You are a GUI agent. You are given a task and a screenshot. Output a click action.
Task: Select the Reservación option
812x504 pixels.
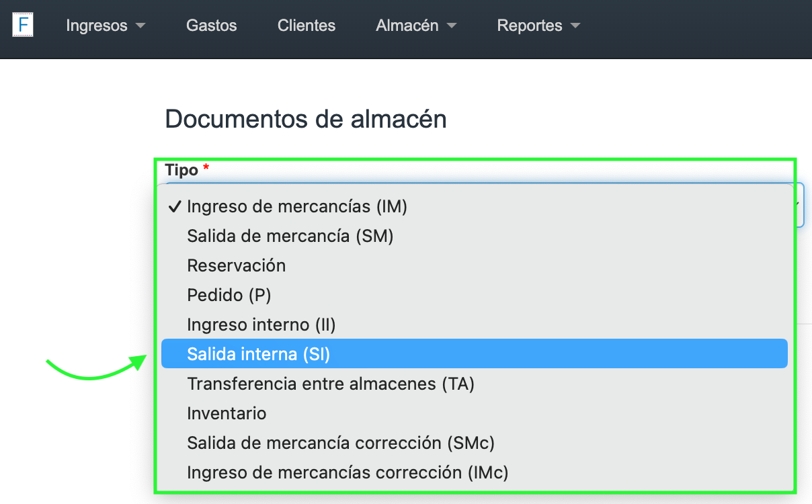pos(237,265)
